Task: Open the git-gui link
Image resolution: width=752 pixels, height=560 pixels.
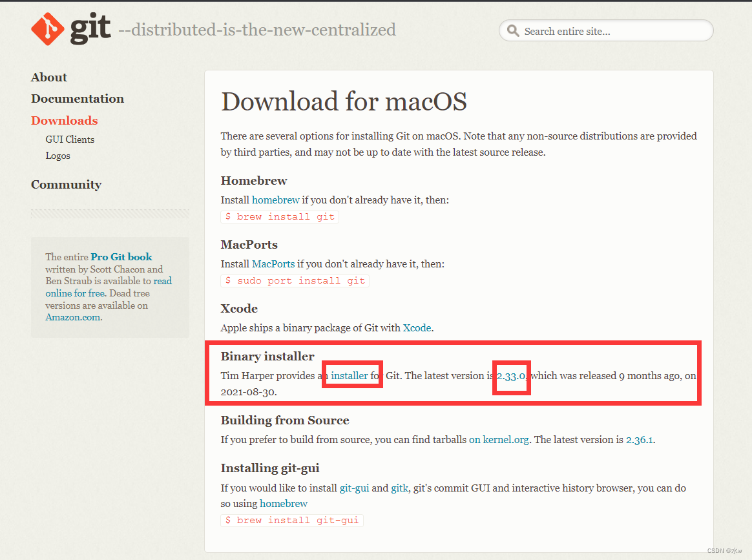Action: click(355, 488)
